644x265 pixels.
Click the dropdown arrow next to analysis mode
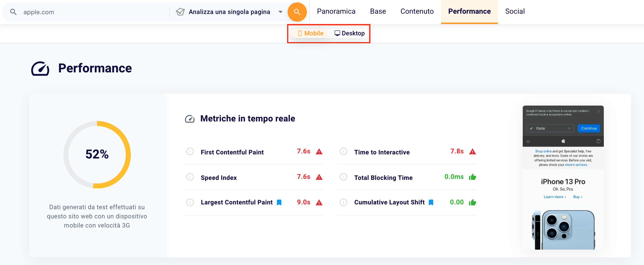click(280, 12)
